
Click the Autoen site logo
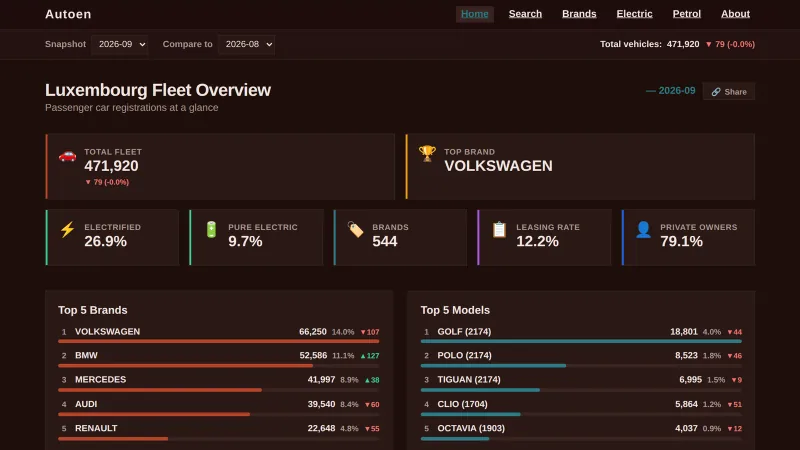(68, 14)
